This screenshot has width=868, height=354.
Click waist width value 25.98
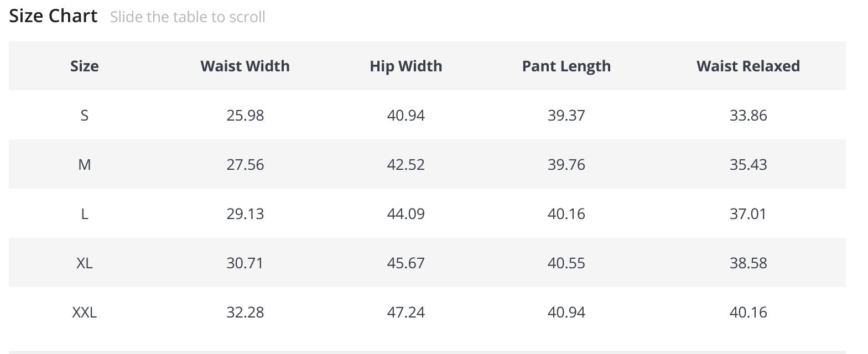(245, 116)
